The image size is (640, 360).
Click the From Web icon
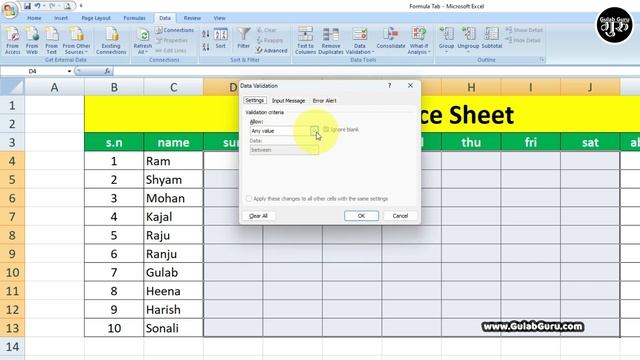click(x=32, y=40)
